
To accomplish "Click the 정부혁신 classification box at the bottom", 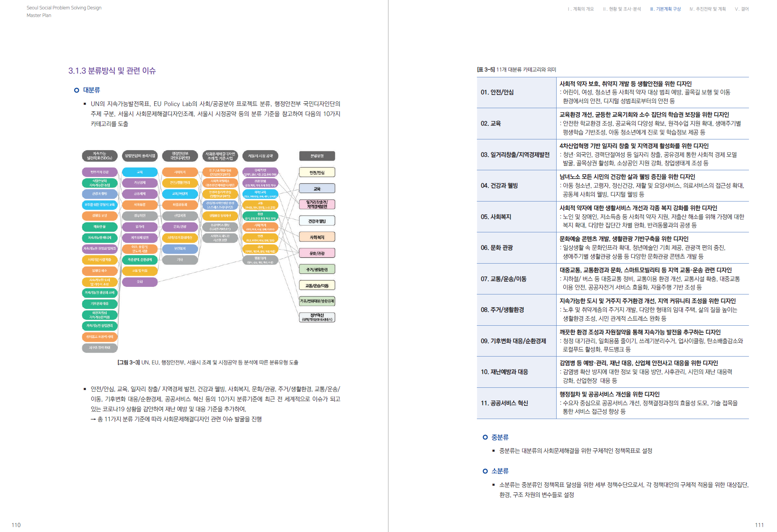I will pyautogui.click(x=317, y=317).
